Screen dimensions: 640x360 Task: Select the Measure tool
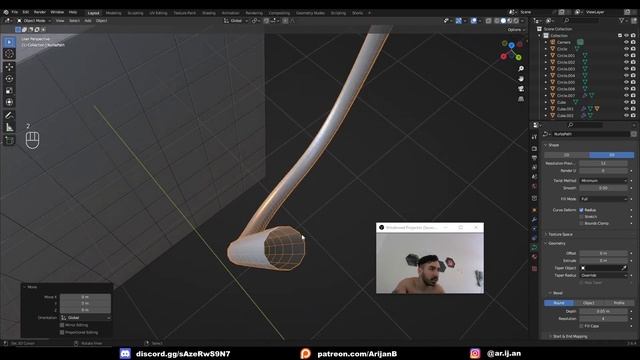coord(9,128)
